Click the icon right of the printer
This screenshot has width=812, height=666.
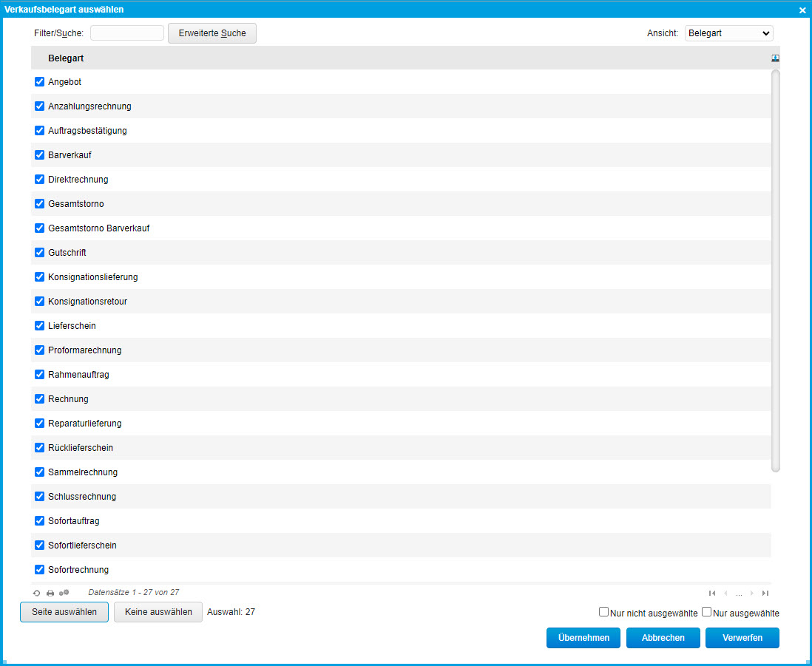tap(64, 593)
